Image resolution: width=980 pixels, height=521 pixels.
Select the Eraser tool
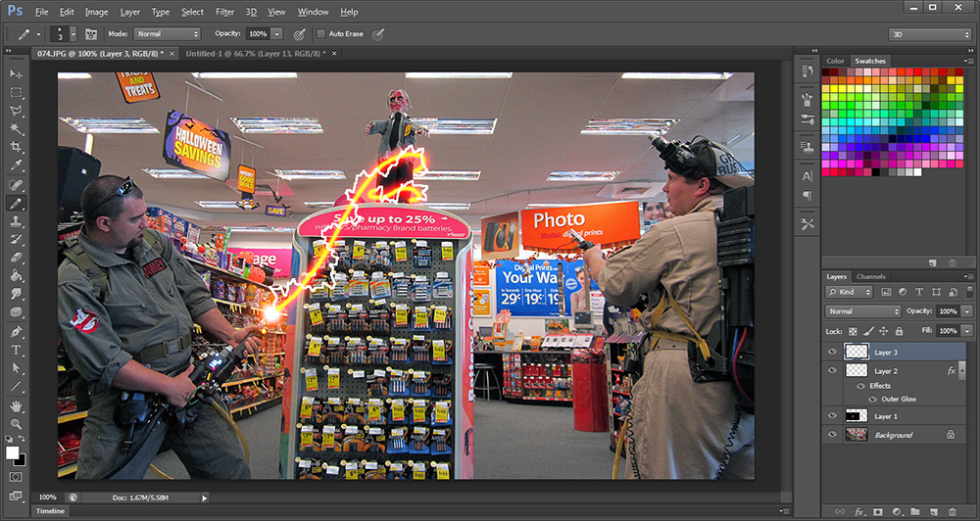click(x=16, y=258)
